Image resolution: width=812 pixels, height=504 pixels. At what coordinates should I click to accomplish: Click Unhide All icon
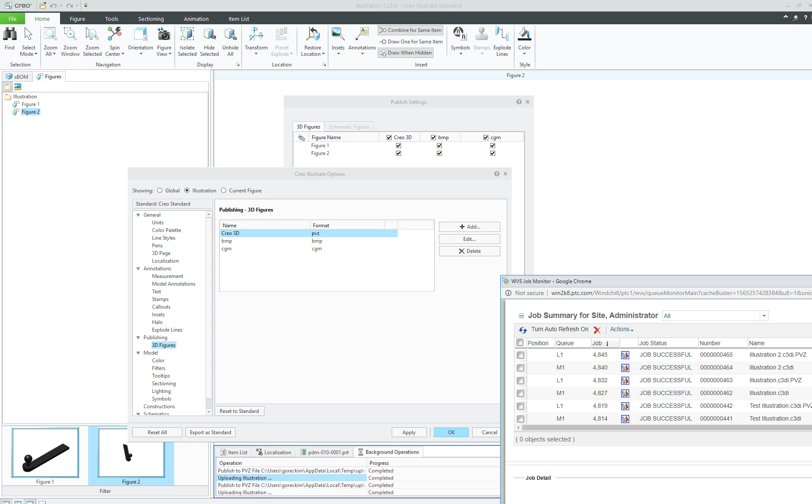coord(230,34)
